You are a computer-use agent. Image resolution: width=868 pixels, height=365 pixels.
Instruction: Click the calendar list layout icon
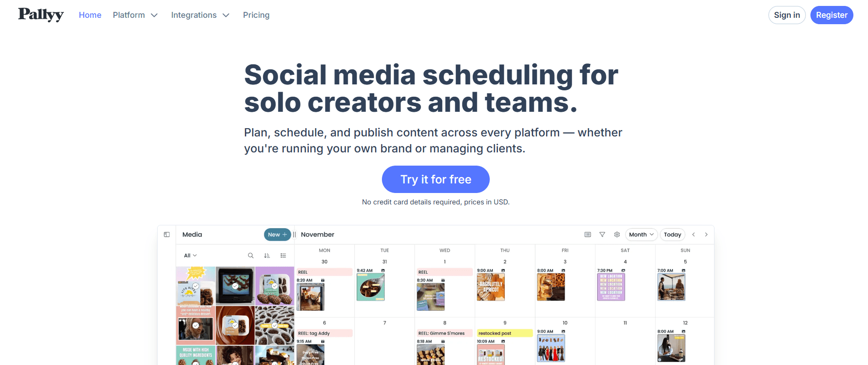(587, 235)
